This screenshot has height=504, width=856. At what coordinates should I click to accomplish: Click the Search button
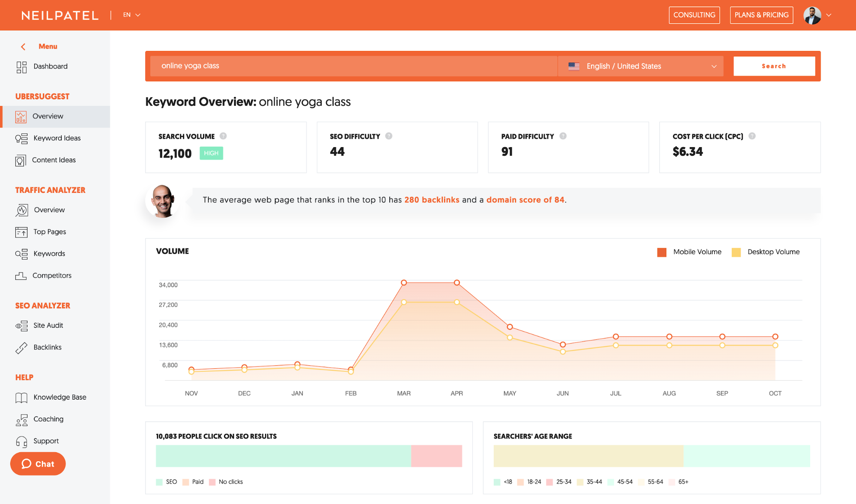[x=774, y=66]
